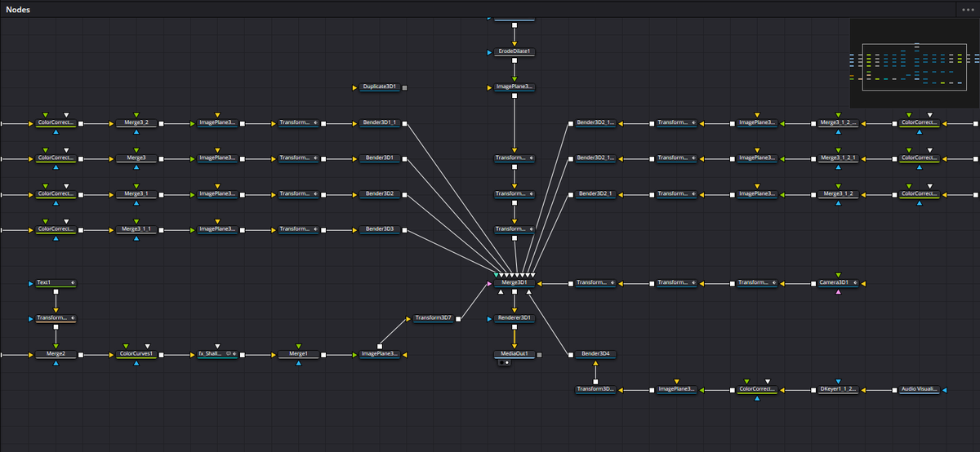Select the ErodeDilate1 node
Image resolution: width=980 pixels, height=452 pixels.
coord(514,51)
